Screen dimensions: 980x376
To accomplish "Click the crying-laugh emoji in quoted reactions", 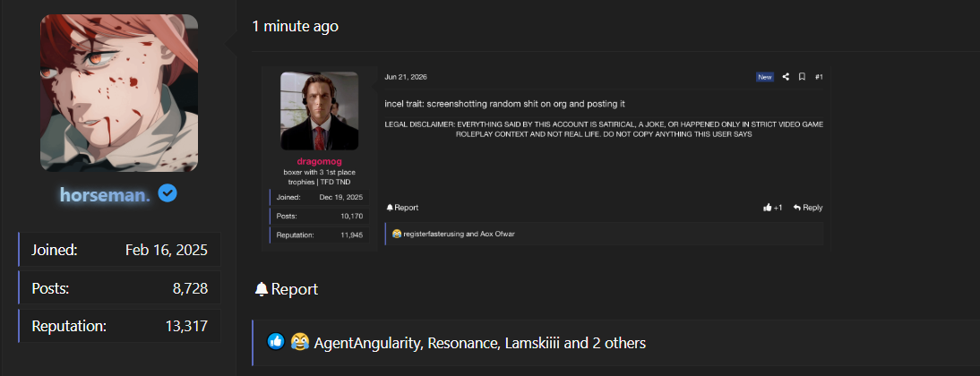I will point(397,234).
